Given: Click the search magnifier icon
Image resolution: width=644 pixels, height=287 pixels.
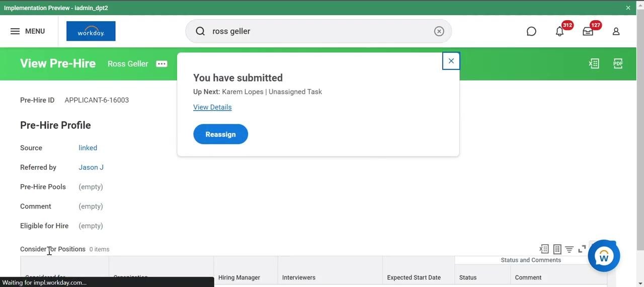Looking at the screenshot, I should pos(200,31).
